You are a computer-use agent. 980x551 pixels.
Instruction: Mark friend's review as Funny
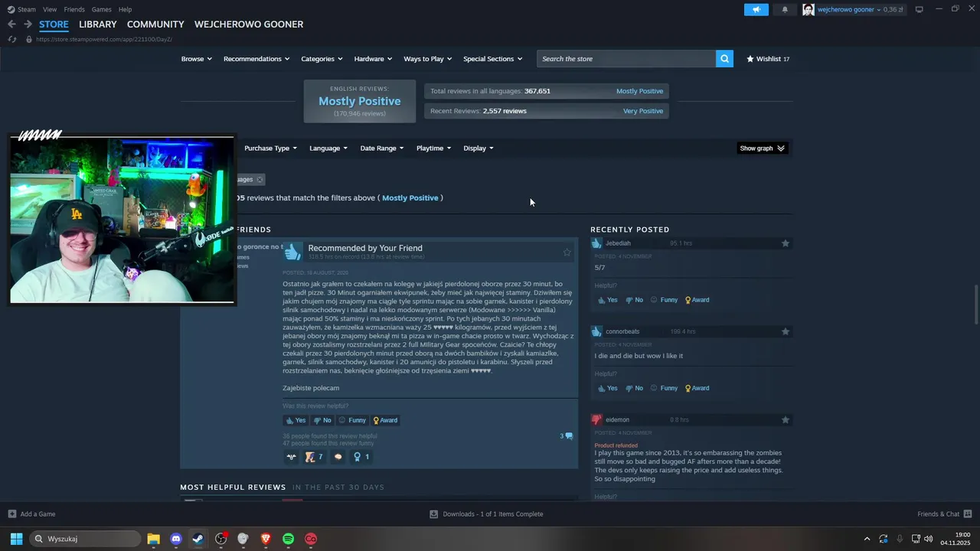coord(352,420)
